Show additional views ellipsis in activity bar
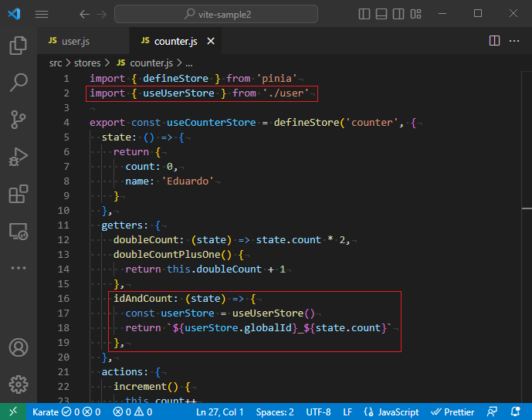 tap(19, 268)
